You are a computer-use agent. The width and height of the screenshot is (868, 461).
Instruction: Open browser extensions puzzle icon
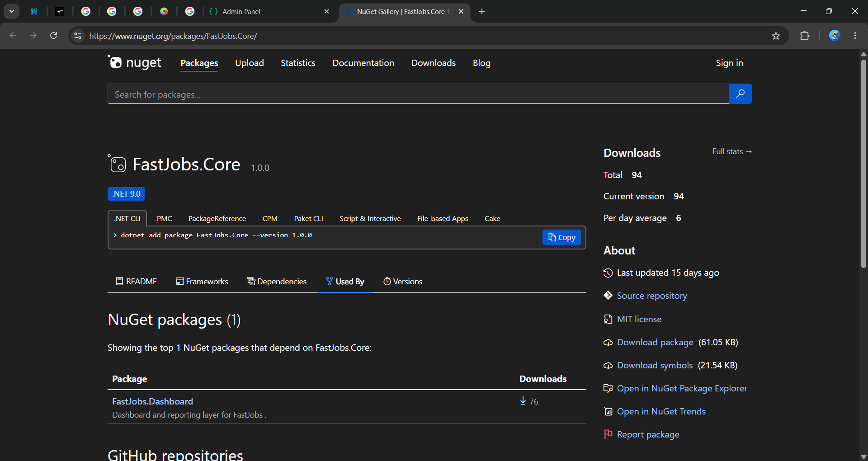[805, 36]
